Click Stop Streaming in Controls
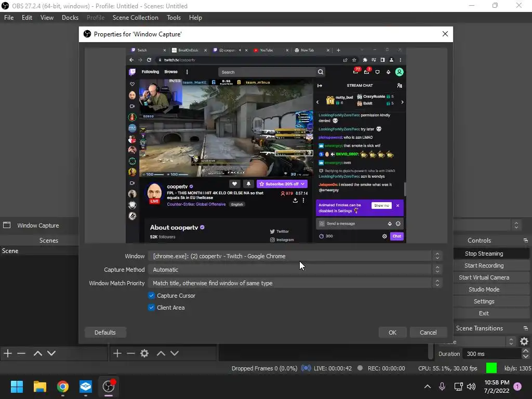 click(x=484, y=254)
